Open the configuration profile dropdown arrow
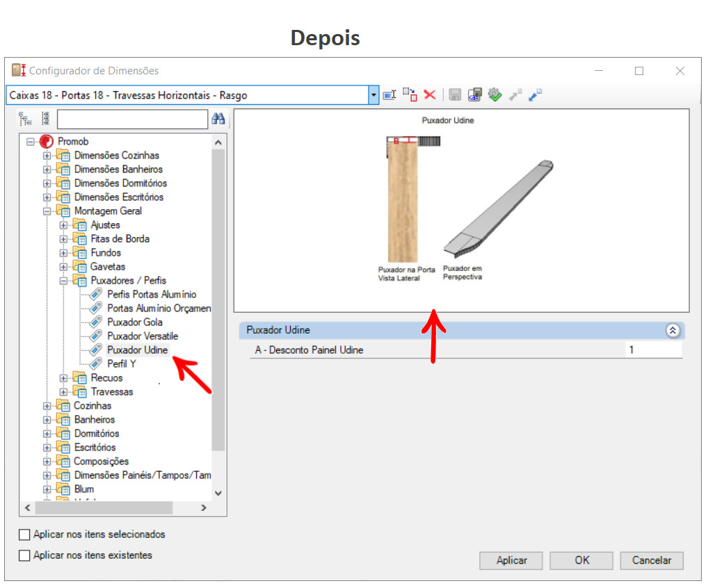Screen dimensions: 708x588 pos(373,95)
